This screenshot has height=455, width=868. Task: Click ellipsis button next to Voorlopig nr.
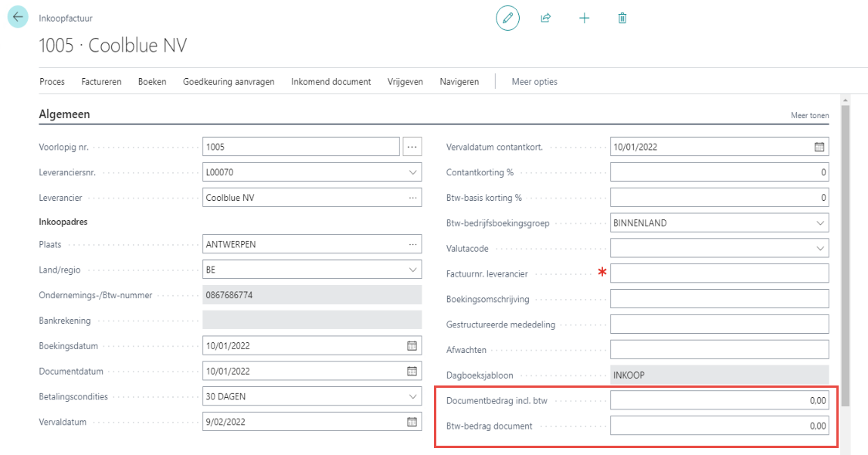[412, 147]
